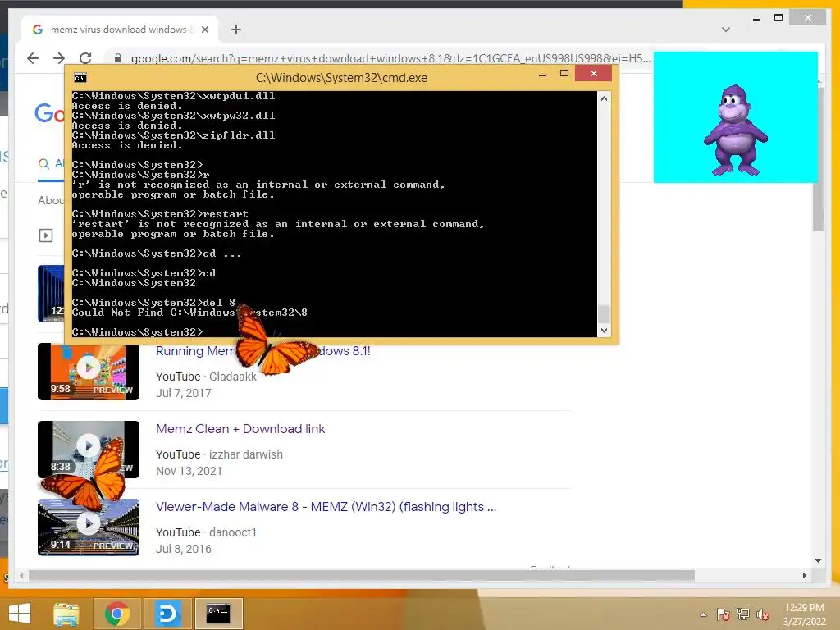Open 'Memz Clean + Download link' result
The height and width of the screenshot is (630, 840).
(x=240, y=428)
